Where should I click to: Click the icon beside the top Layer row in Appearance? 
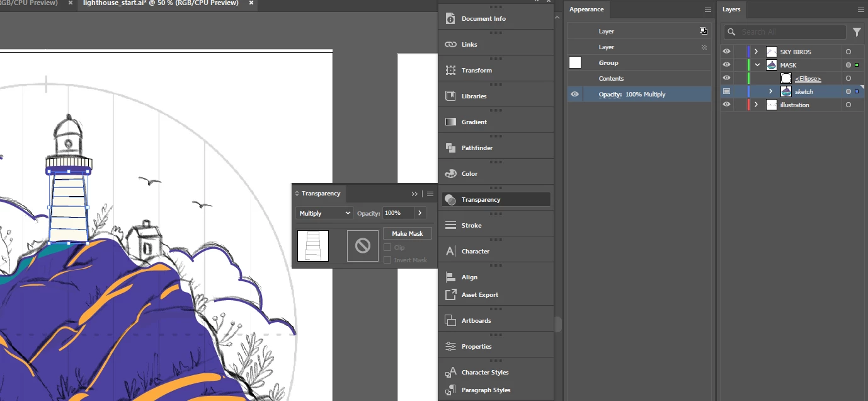(704, 31)
